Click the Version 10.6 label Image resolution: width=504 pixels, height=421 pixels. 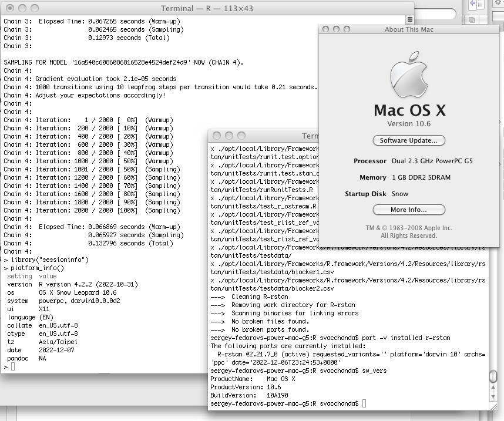point(409,124)
